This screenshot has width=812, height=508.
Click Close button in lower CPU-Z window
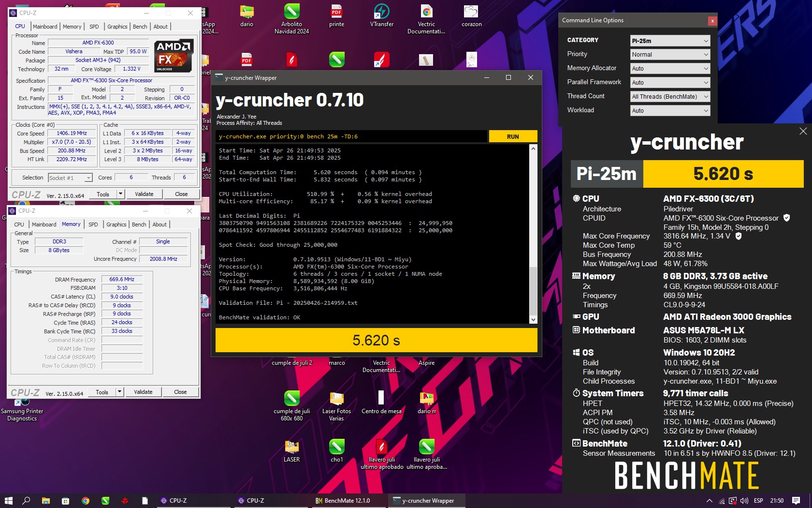180,392
